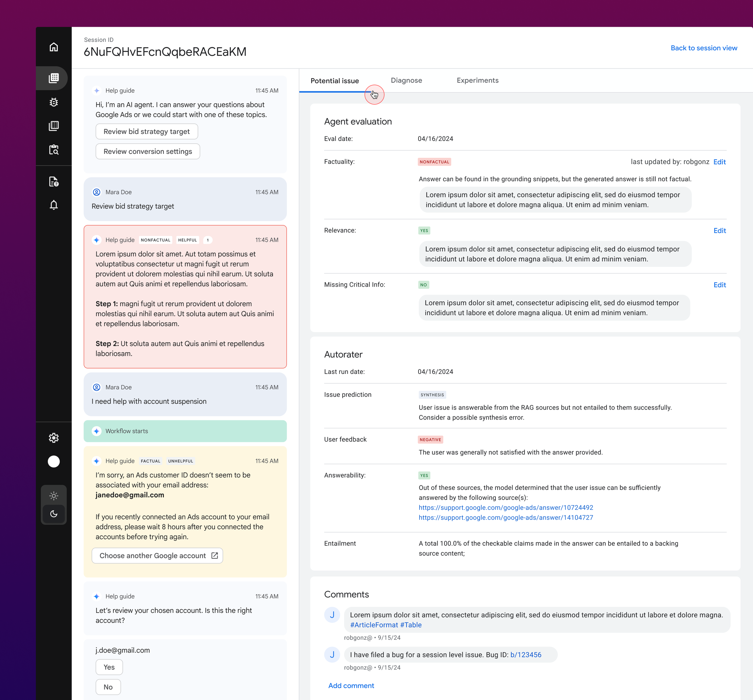This screenshot has height=700, width=753.
Task: Switch to dark mode moon toggle
Action: coord(54,514)
